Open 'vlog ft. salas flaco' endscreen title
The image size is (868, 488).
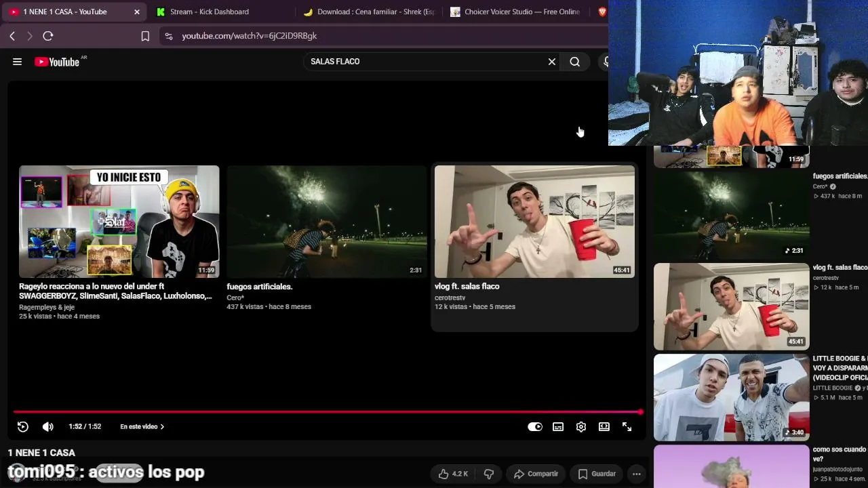click(x=467, y=287)
